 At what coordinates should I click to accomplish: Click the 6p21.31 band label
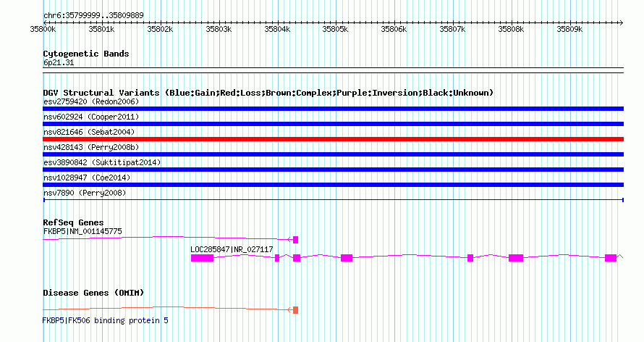pyautogui.click(x=59, y=63)
